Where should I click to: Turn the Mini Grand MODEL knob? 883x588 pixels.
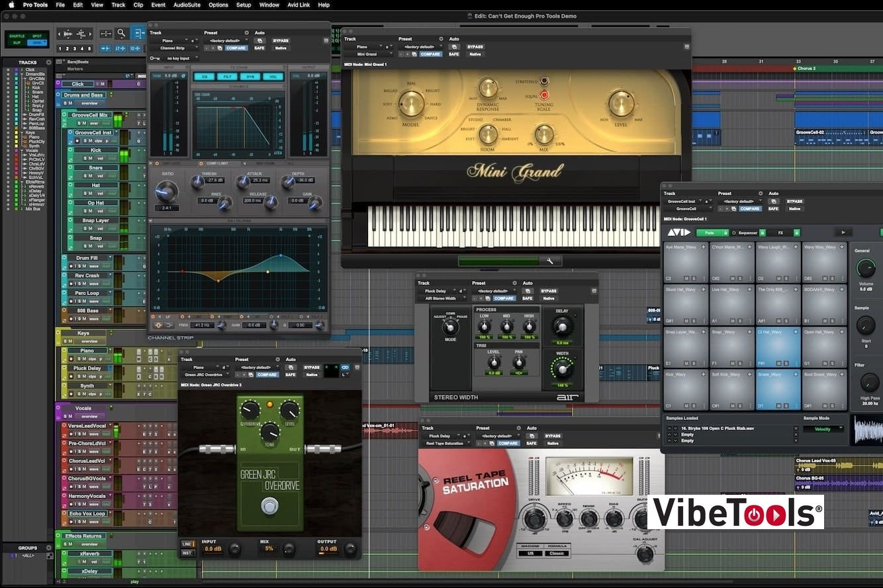point(411,103)
